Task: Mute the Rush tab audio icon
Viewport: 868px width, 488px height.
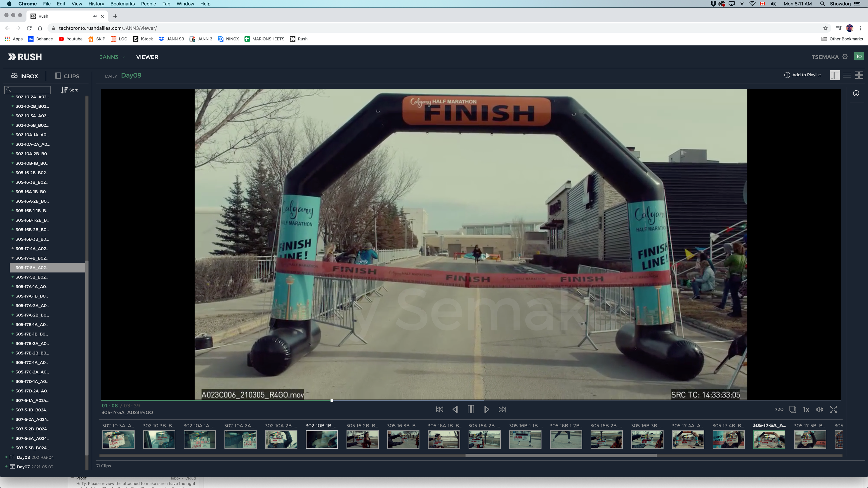Action: [95, 16]
